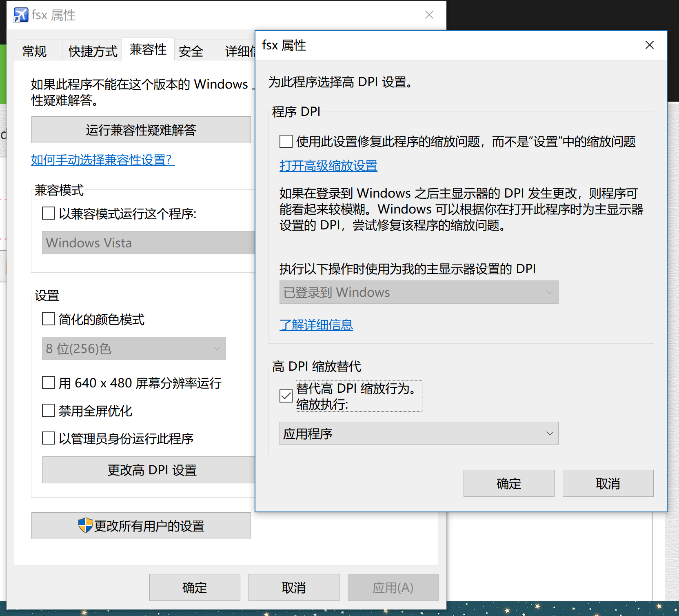Open 如何手动选择兼容性设置? link
Image resolution: width=679 pixels, height=616 pixels.
[x=103, y=160]
